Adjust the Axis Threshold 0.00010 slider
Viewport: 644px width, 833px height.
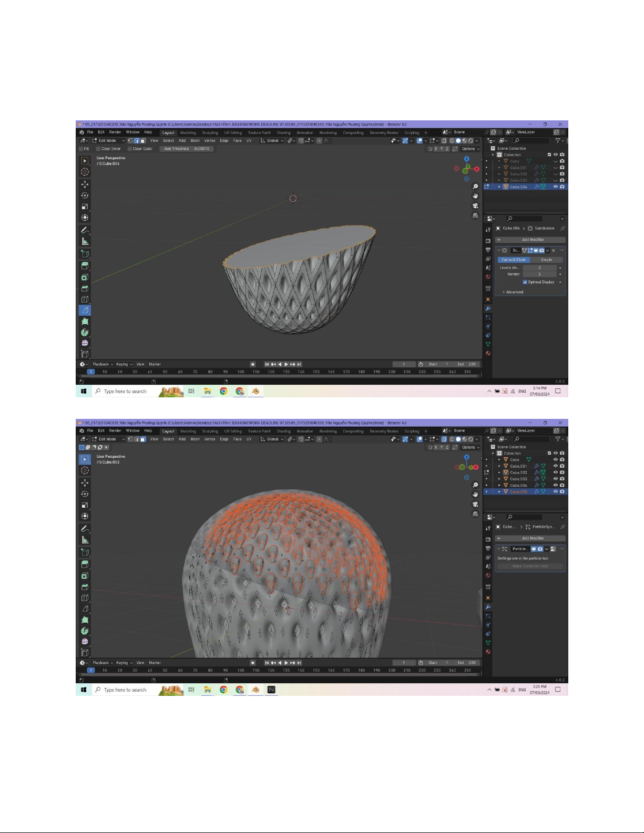[186, 149]
